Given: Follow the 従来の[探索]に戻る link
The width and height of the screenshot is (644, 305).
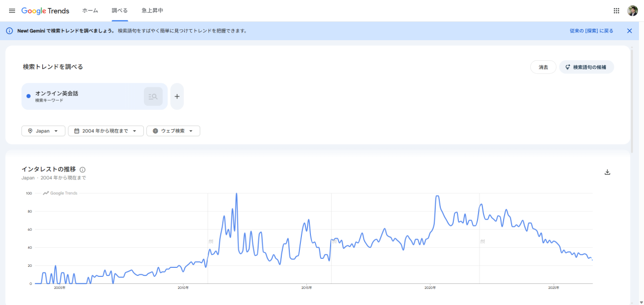Looking at the screenshot, I should 592,31.
